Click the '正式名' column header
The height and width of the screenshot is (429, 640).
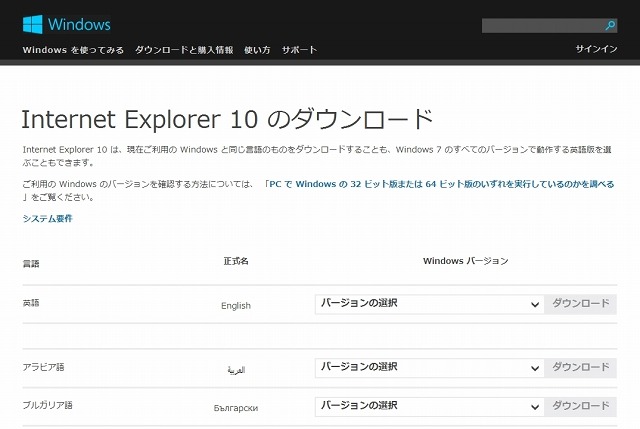tap(236, 261)
